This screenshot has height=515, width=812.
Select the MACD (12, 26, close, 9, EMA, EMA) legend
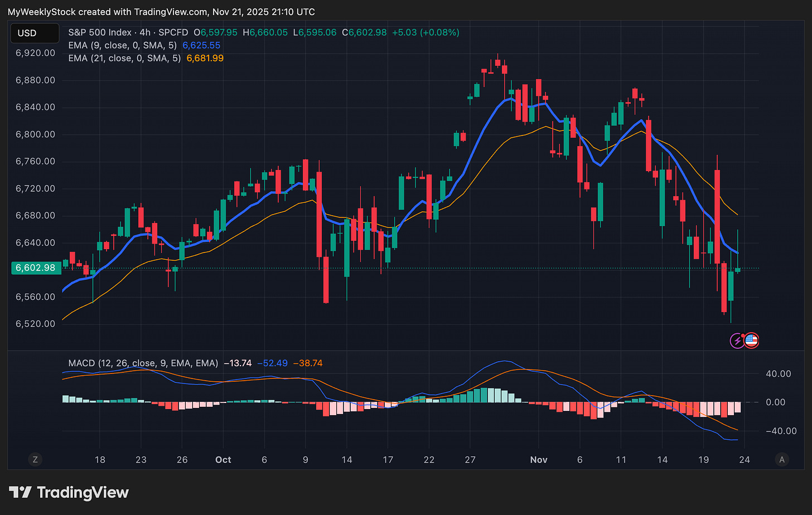143,363
